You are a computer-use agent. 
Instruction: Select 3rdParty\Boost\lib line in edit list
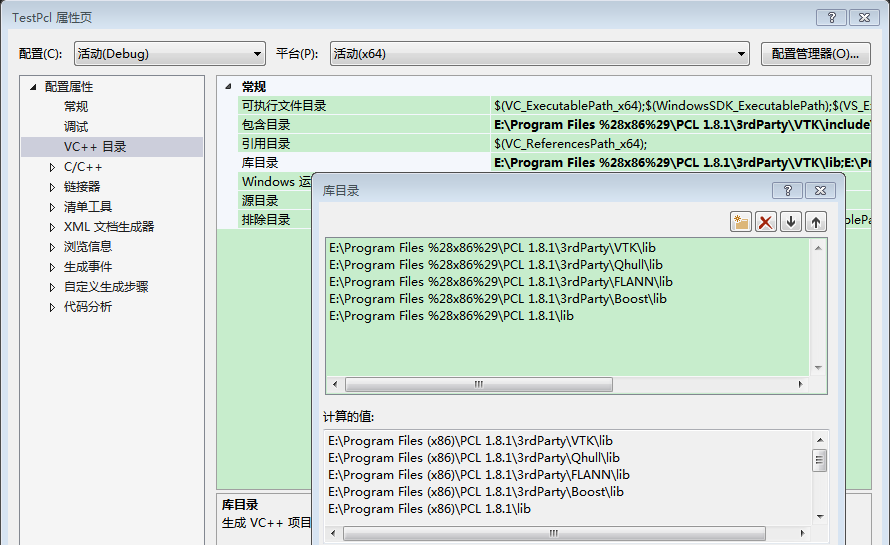pos(498,299)
